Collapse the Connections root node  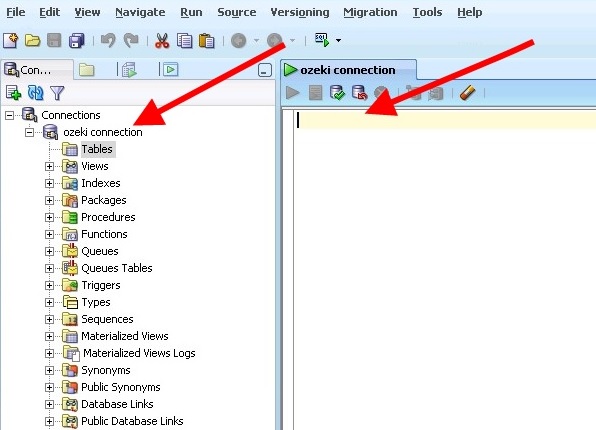point(10,115)
